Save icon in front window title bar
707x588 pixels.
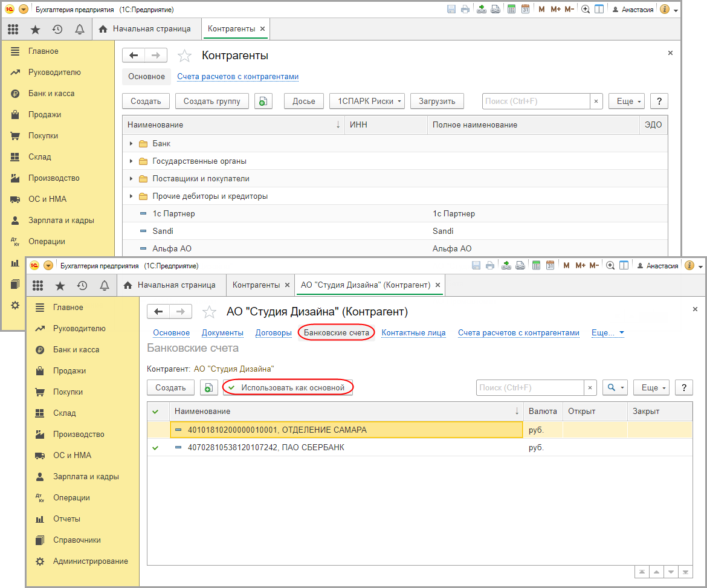coord(476,265)
